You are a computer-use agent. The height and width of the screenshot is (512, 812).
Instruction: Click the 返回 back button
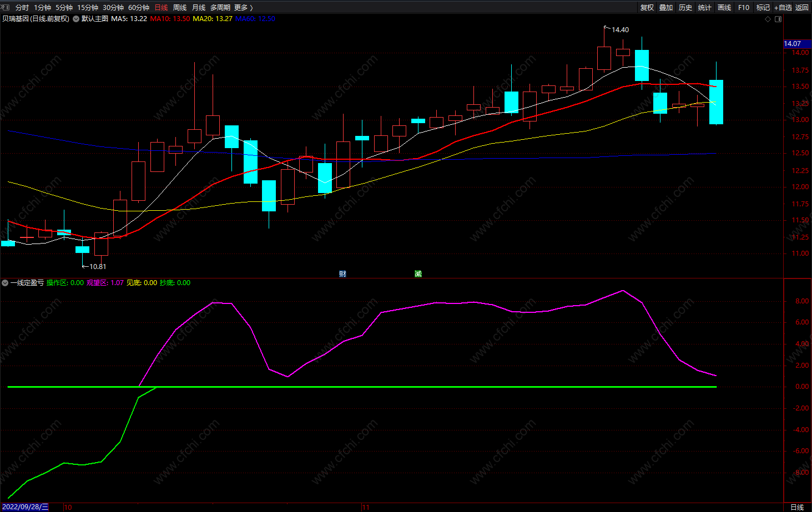point(802,8)
